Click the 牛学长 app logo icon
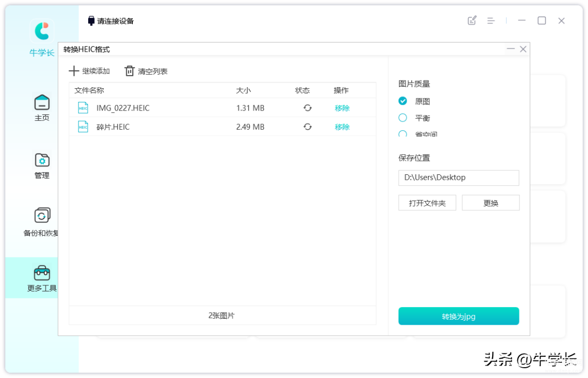The height and width of the screenshot is (378, 588). 42,31
